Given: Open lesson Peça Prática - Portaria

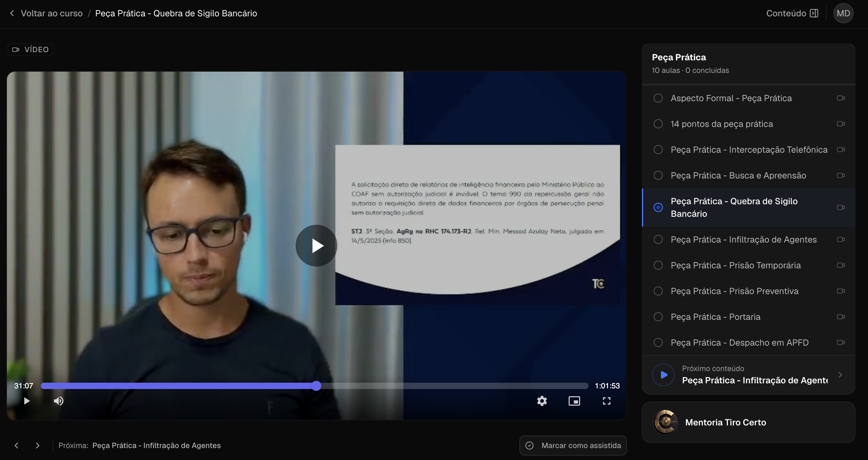Looking at the screenshot, I should (x=748, y=317).
